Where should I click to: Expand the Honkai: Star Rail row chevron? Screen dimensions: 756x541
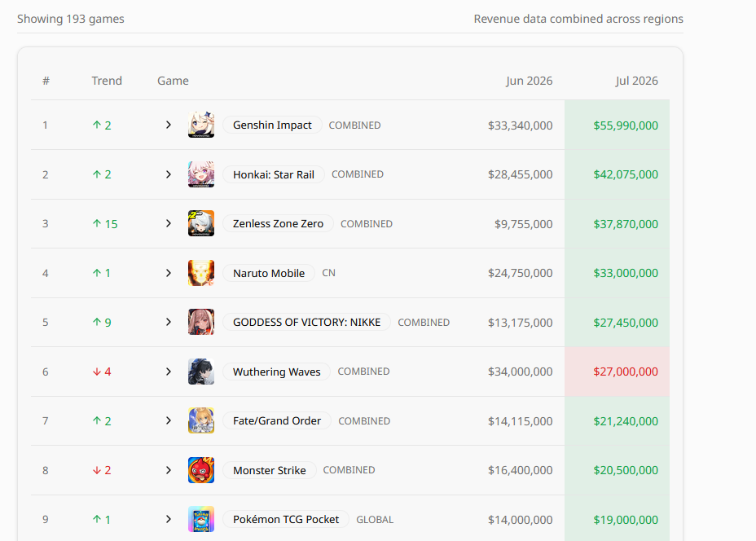(169, 174)
